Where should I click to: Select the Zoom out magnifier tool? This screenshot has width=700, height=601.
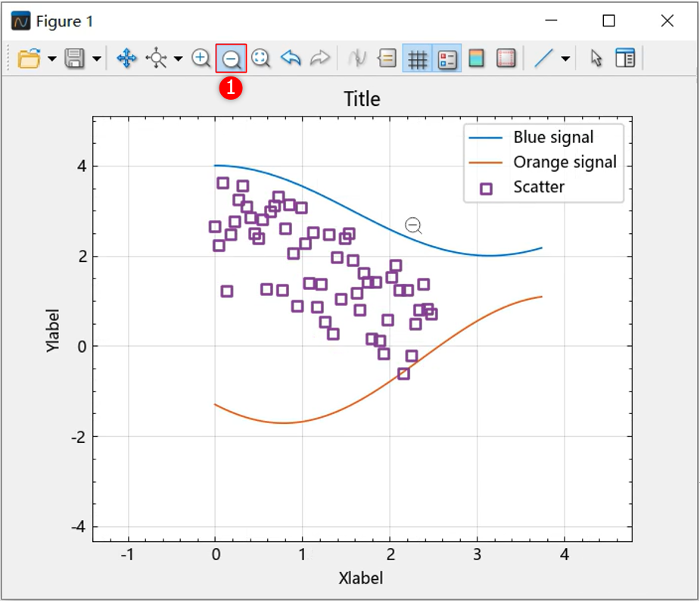pos(231,58)
